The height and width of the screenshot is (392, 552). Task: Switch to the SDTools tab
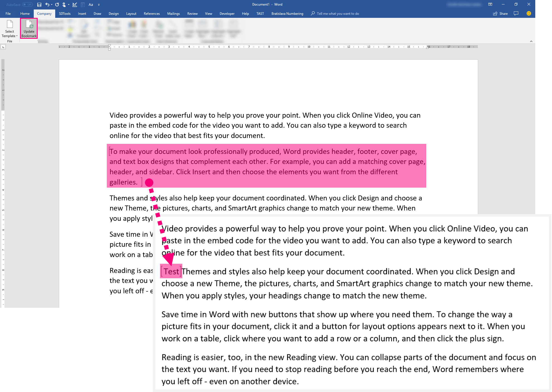click(x=65, y=13)
